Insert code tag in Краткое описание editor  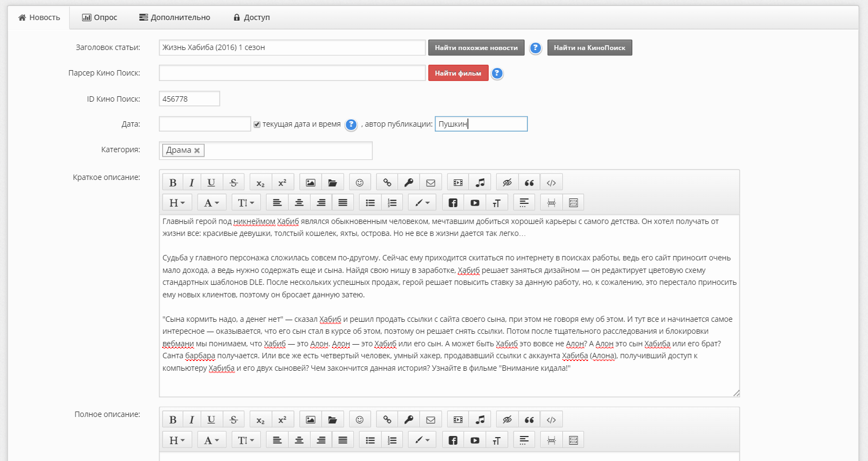click(551, 183)
